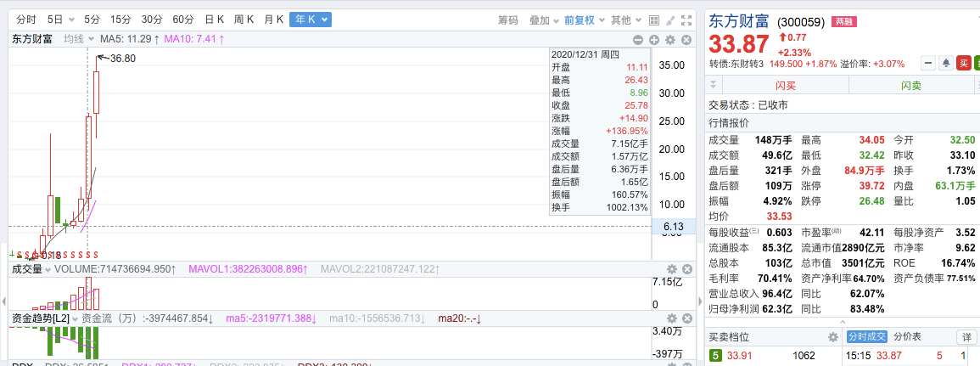
Task: Zoom in main chart with plus icon
Action: (x=654, y=39)
